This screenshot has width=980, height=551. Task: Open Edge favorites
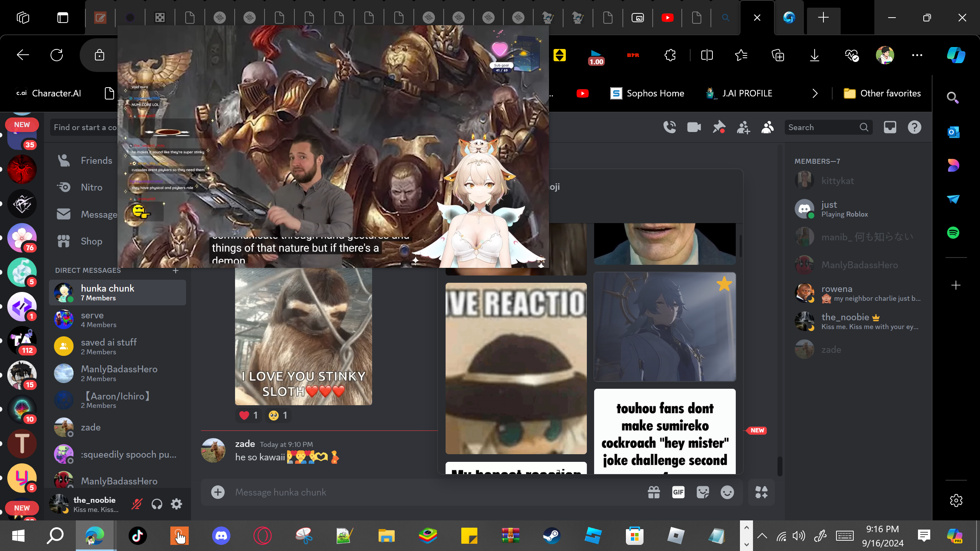point(741,55)
